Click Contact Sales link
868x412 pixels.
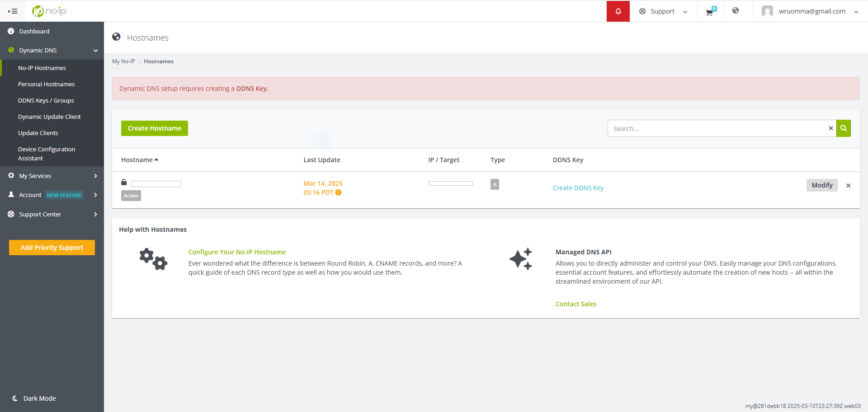pos(576,304)
